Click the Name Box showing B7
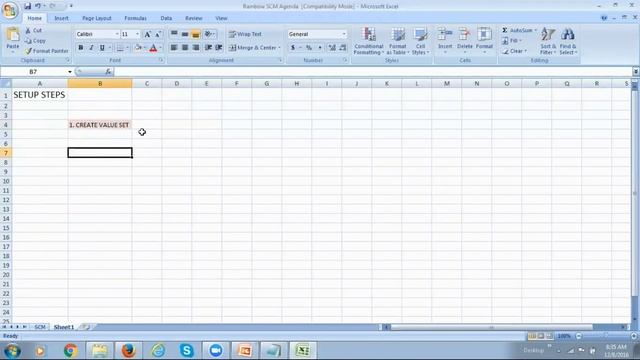 (x=33, y=72)
